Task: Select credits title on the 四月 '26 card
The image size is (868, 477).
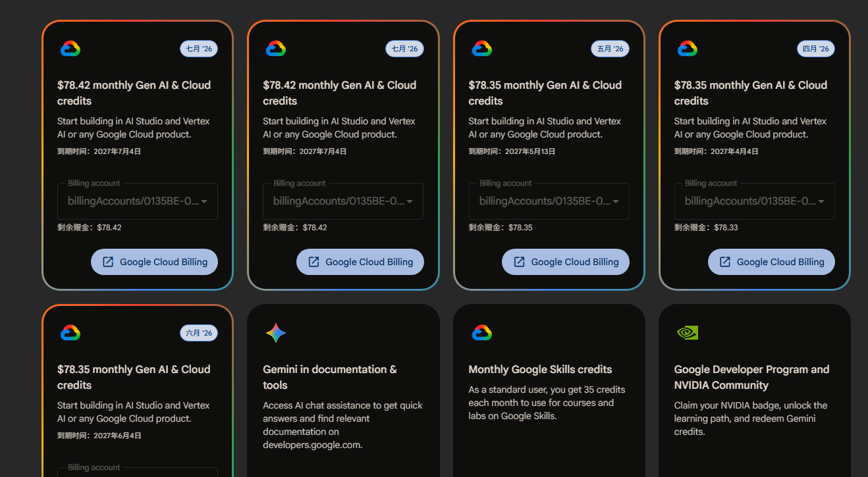Action: click(x=751, y=93)
